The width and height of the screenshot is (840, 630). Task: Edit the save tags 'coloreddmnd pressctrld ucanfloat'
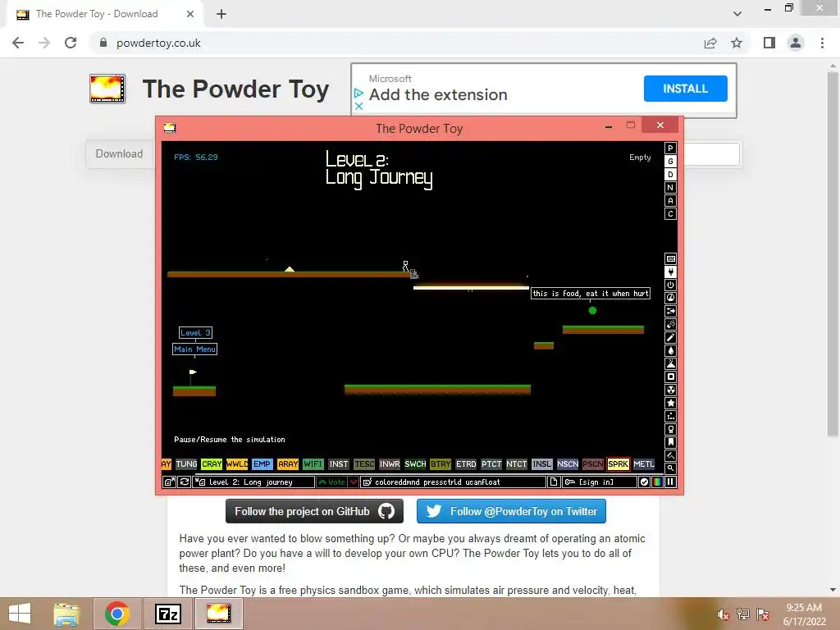click(454, 482)
